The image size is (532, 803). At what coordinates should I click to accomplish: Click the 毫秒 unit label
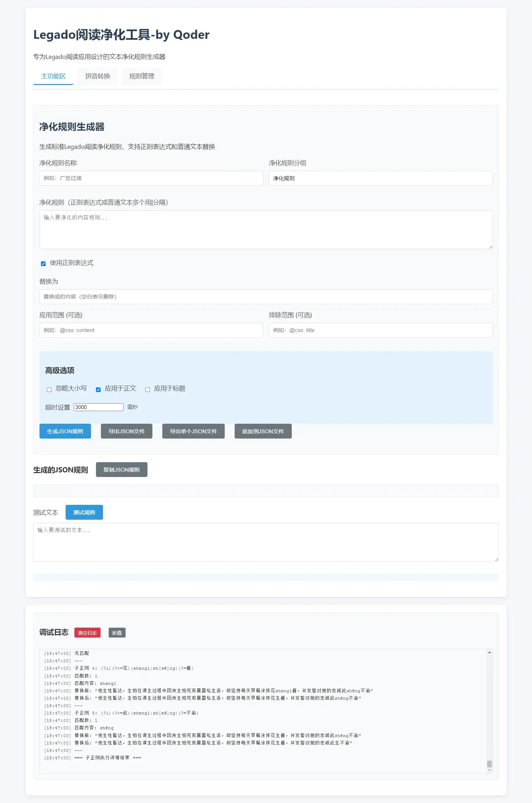click(x=132, y=407)
